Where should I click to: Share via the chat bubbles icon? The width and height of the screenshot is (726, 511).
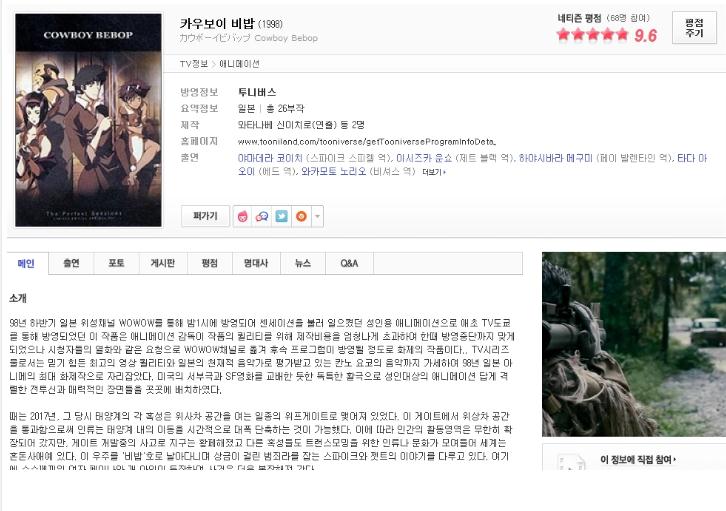pos(262,216)
